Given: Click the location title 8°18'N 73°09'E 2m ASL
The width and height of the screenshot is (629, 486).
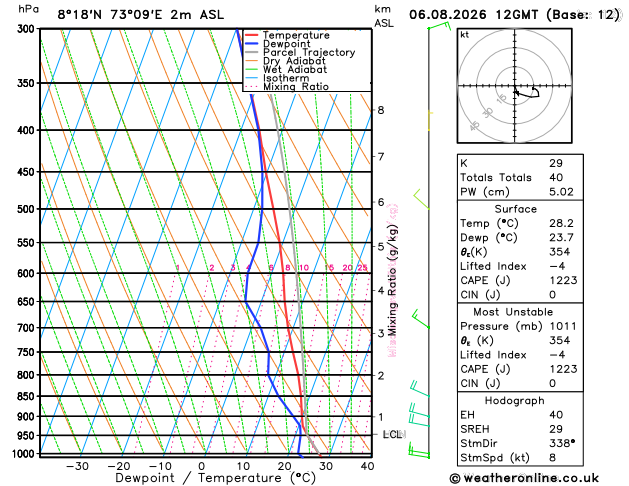Looking at the screenshot, I should coord(140,15).
